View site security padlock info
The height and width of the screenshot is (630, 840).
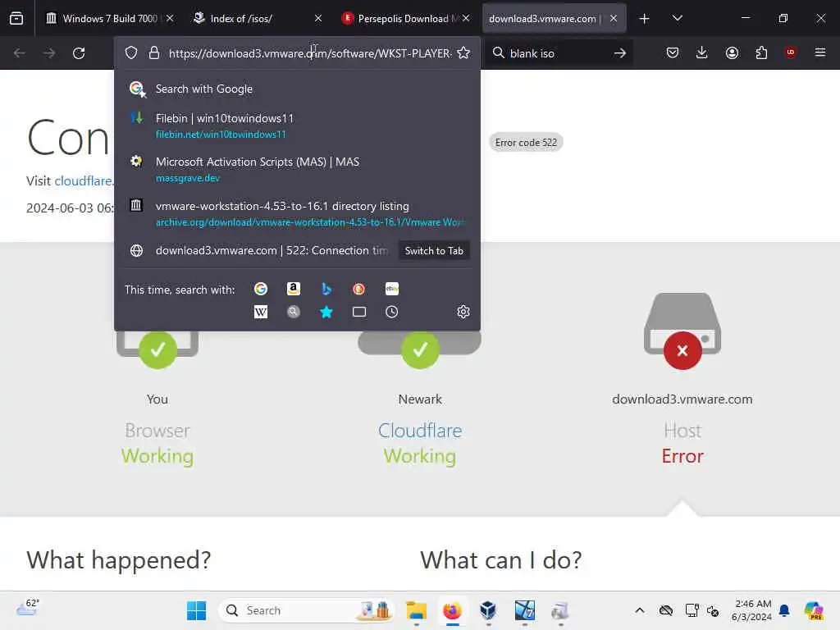point(154,53)
